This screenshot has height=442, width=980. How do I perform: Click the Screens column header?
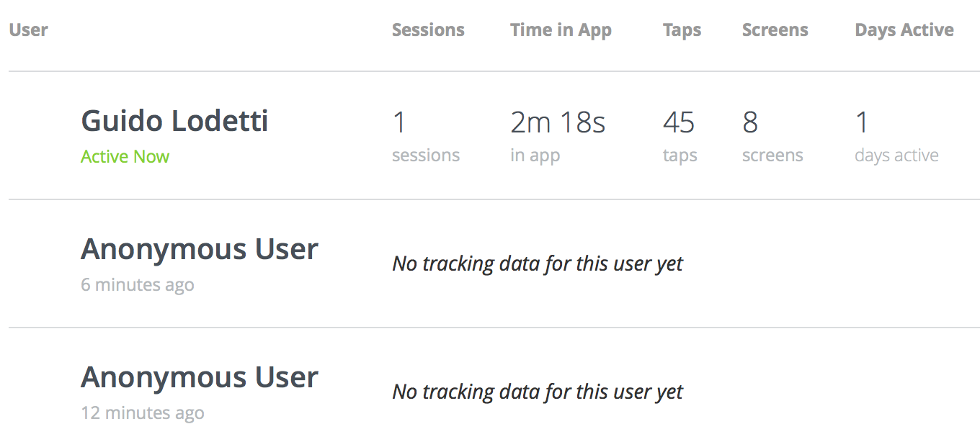pos(775,30)
